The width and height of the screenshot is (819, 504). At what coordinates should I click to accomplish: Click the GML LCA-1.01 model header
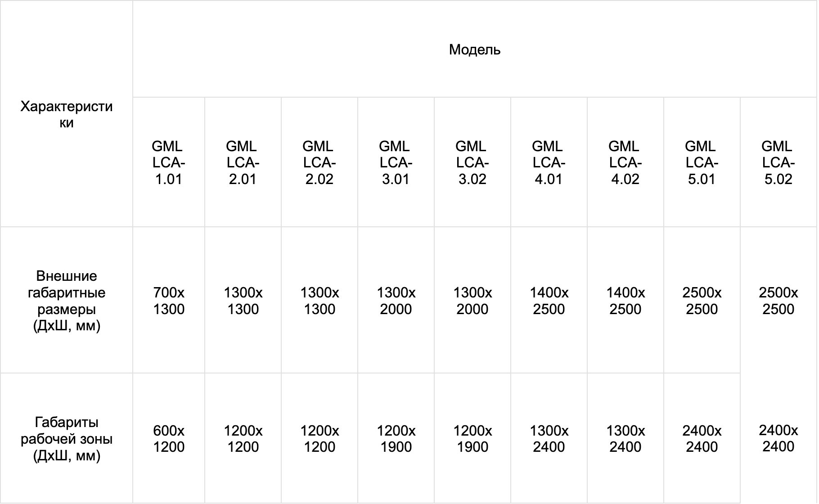pos(168,162)
